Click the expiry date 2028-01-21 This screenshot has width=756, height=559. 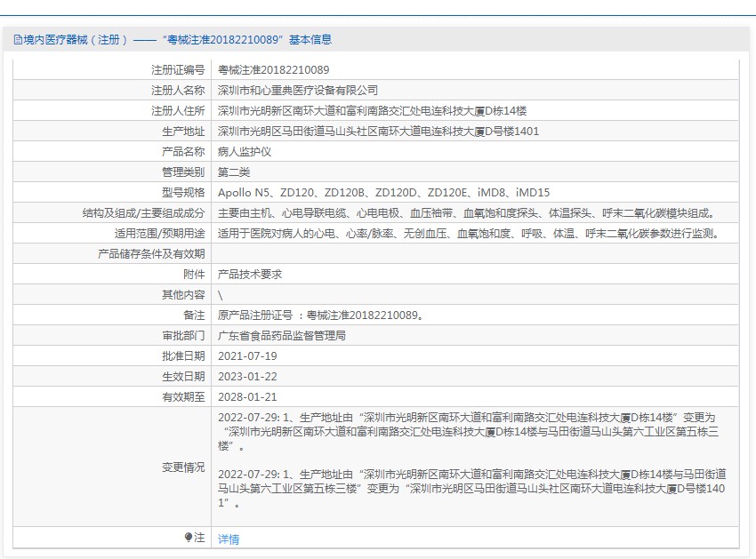click(247, 397)
